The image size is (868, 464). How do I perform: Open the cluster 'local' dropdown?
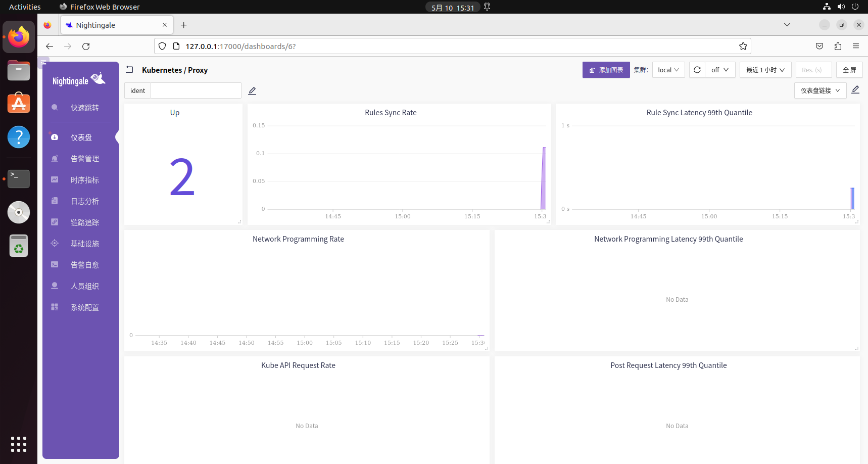click(x=668, y=70)
